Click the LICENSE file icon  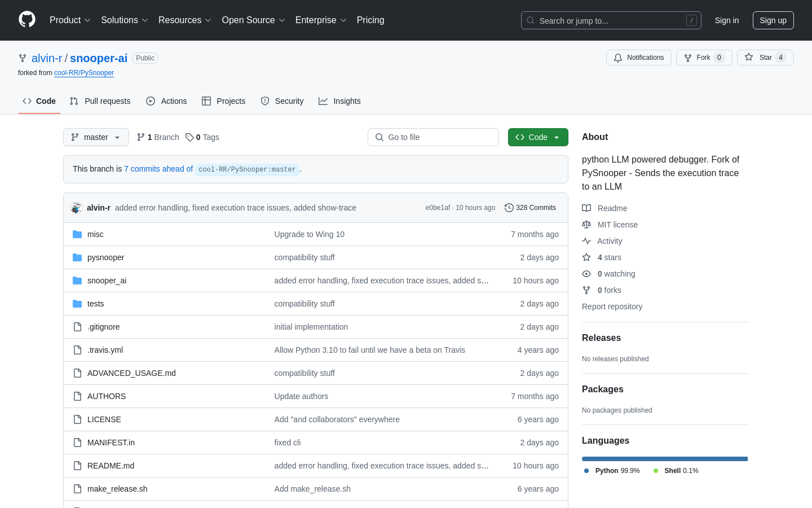tap(77, 419)
